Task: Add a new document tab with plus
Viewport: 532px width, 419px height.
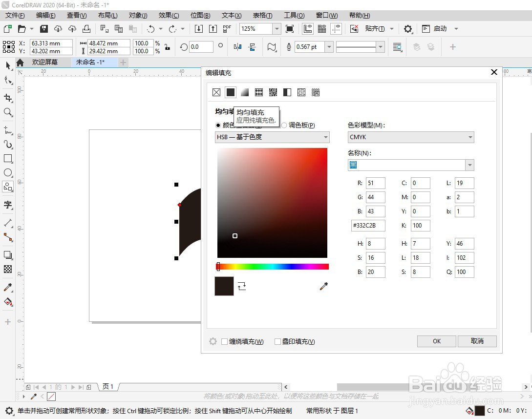Action: 123,63
